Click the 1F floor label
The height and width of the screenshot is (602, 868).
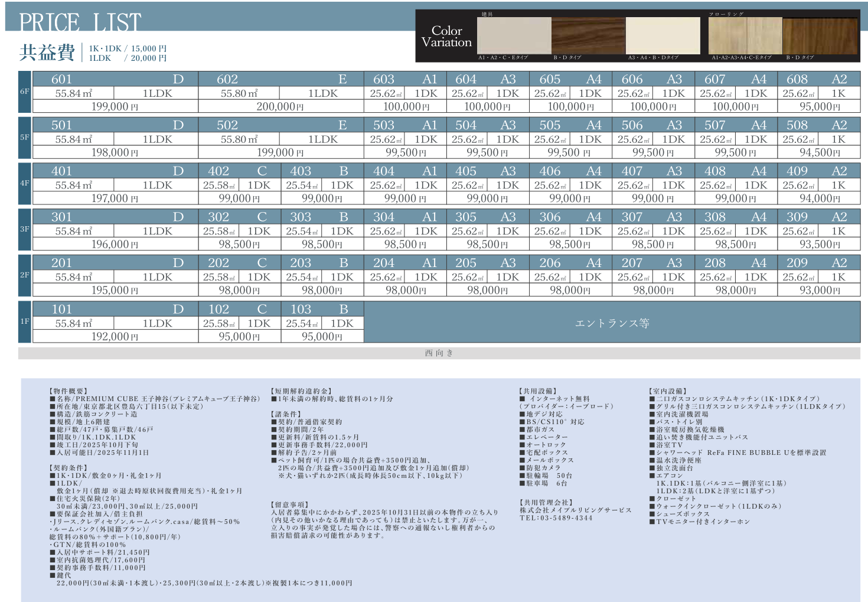click(x=25, y=322)
